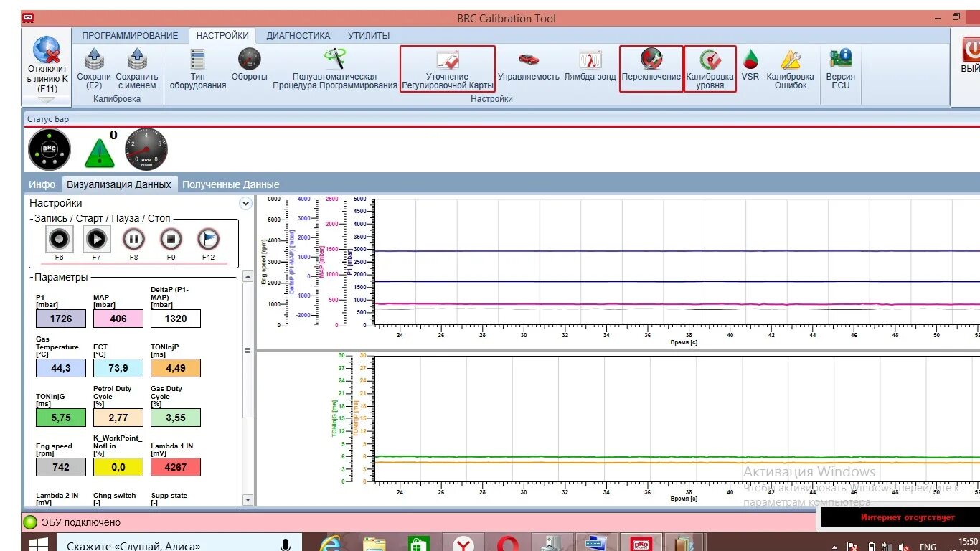Click Сохрани (F2) calibration save icon
Image resolution: width=980 pixels, height=551 pixels.
tap(94, 59)
